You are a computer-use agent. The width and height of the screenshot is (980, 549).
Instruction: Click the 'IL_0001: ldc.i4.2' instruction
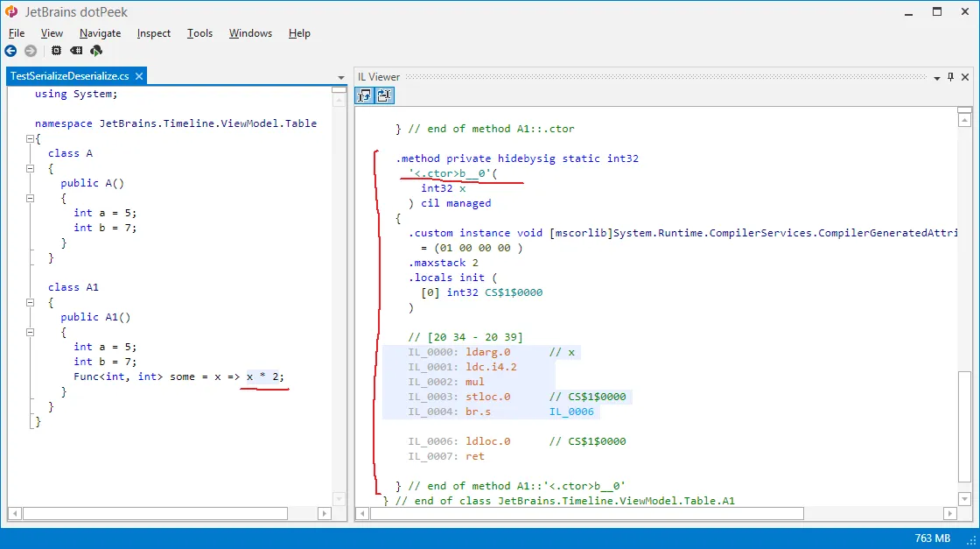tap(463, 367)
